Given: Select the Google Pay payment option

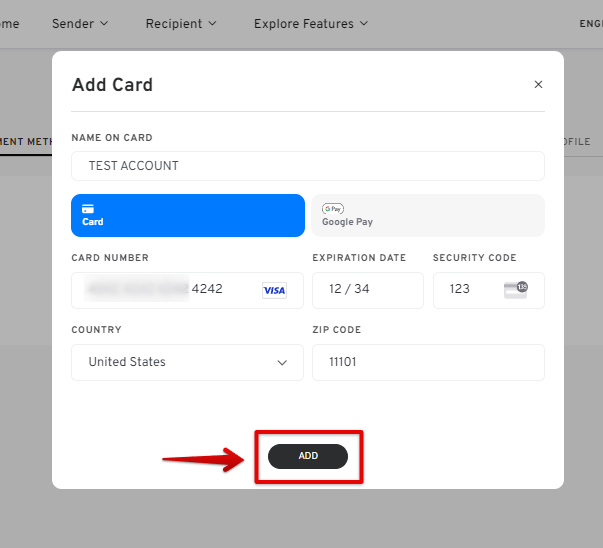Looking at the screenshot, I should click(428, 215).
